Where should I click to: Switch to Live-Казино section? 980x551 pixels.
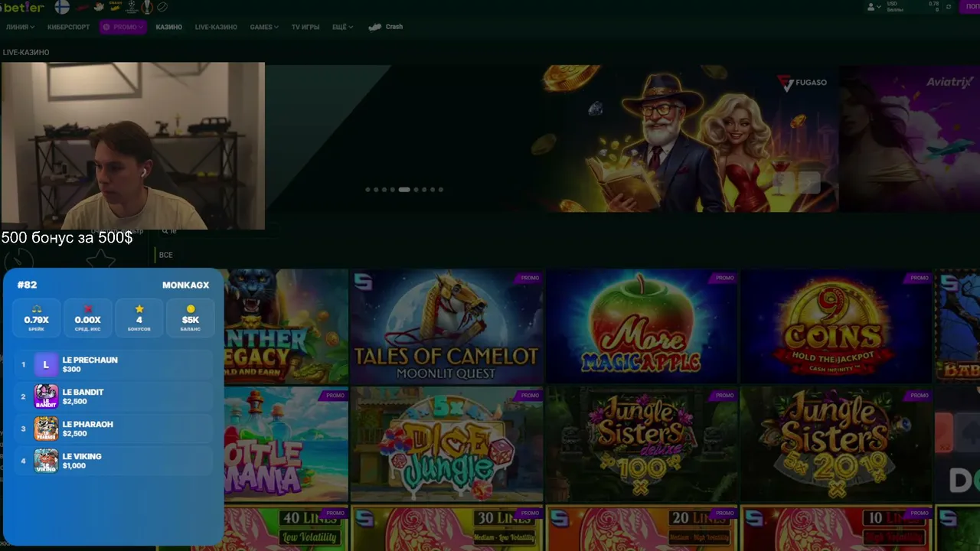[x=216, y=27]
